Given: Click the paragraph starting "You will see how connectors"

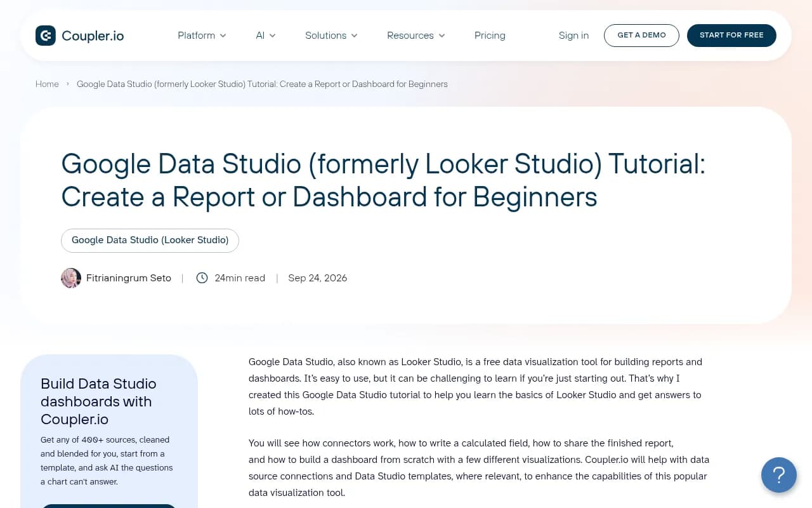Looking at the screenshot, I should coord(479,468).
